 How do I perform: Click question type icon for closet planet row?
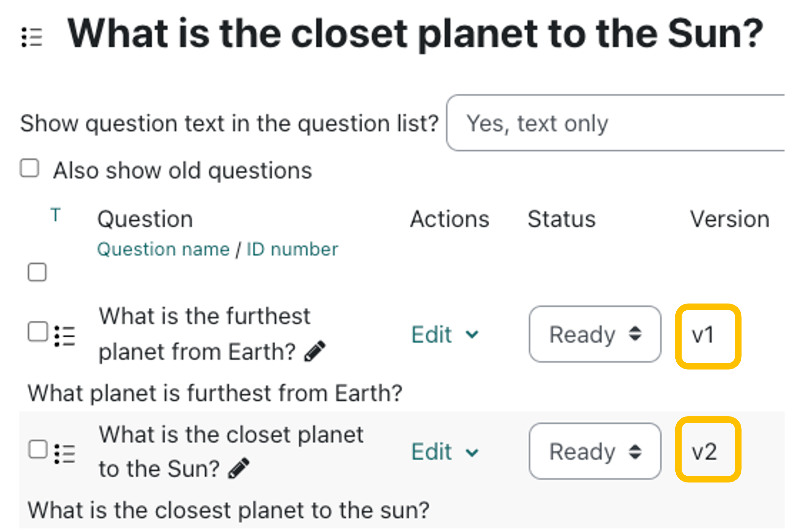64,454
